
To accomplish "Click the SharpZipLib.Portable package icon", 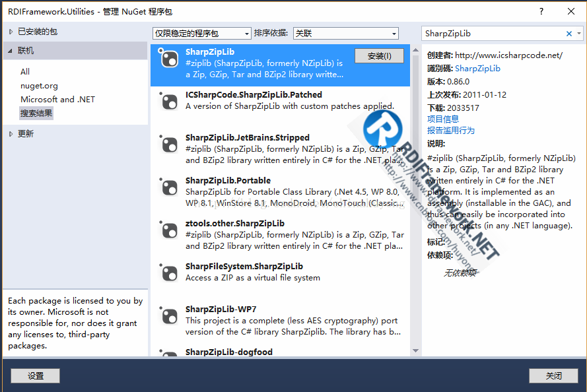I will pyautogui.click(x=168, y=187).
